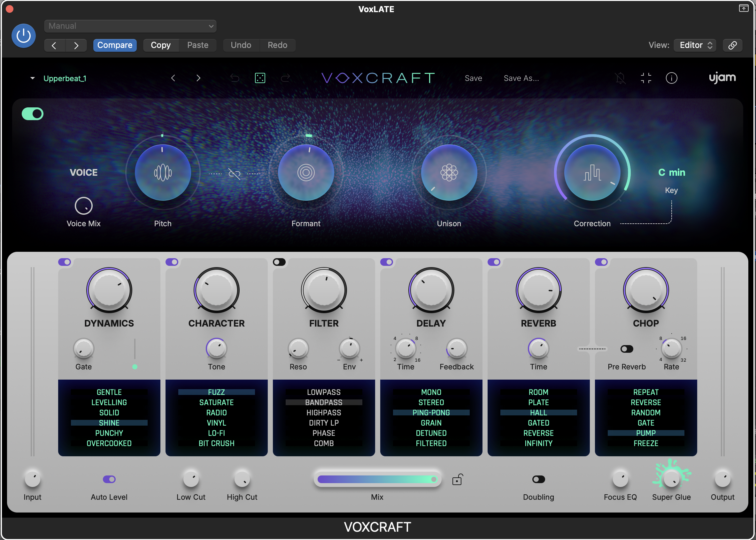Click the sidechain link icon
The image size is (756, 540).
pos(732,45)
